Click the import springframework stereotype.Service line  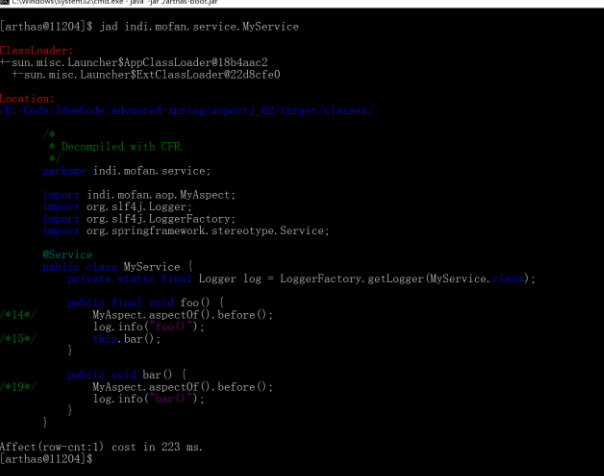click(x=186, y=231)
